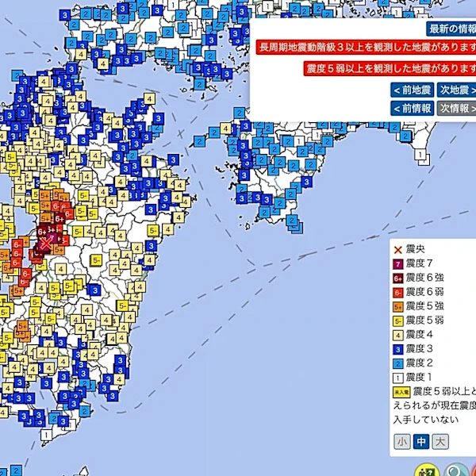This screenshot has height=476, width=476.
Task: Click the intensity 3 marker on Shikoku's southeastern cape
Action: click(306, 182)
